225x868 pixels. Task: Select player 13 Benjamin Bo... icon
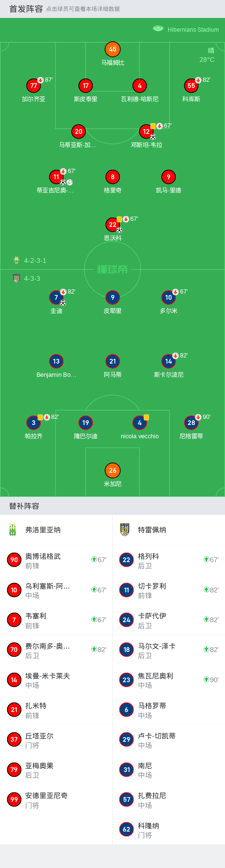coord(56,361)
